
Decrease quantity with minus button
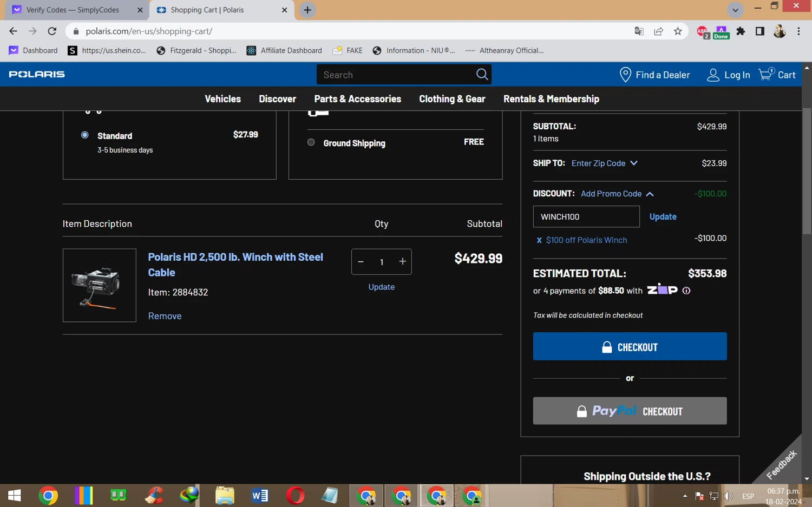(x=361, y=262)
